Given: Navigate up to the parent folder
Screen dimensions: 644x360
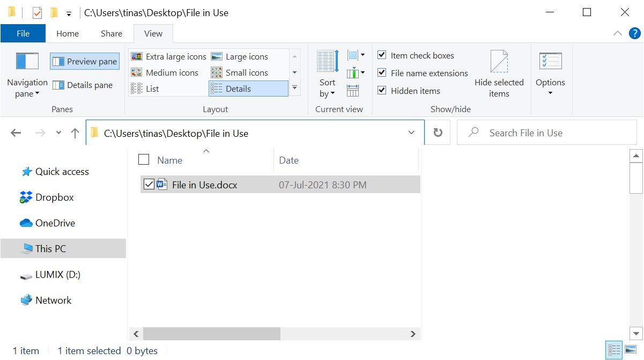Looking at the screenshot, I should 75,133.
